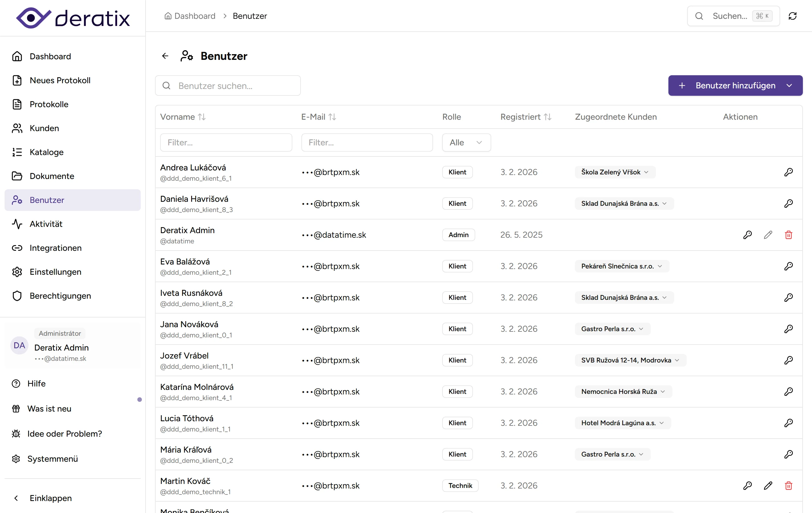Sort table by Registriert column

tap(525, 117)
